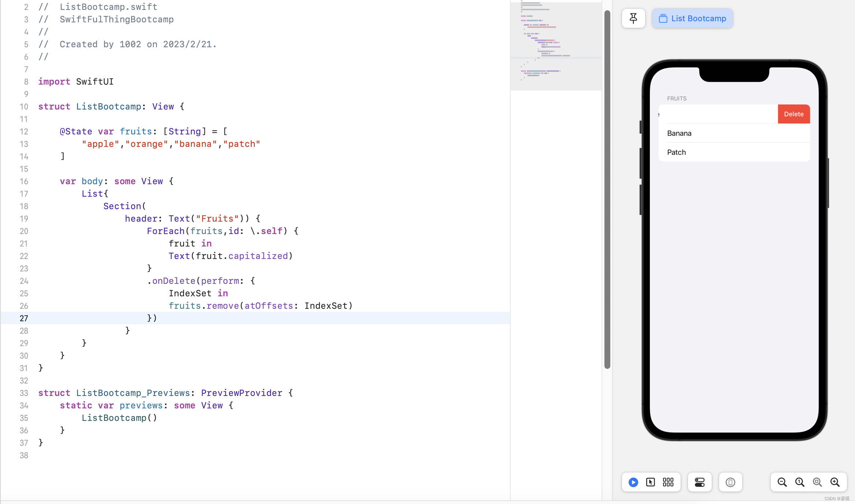Open device settings toggles icon
The height and width of the screenshot is (504, 855).
[x=700, y=482]
